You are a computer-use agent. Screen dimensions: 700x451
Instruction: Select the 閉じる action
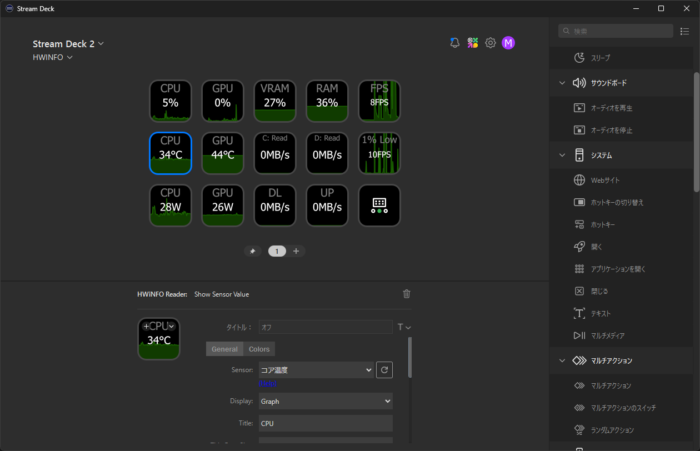(x=621, y=291)
